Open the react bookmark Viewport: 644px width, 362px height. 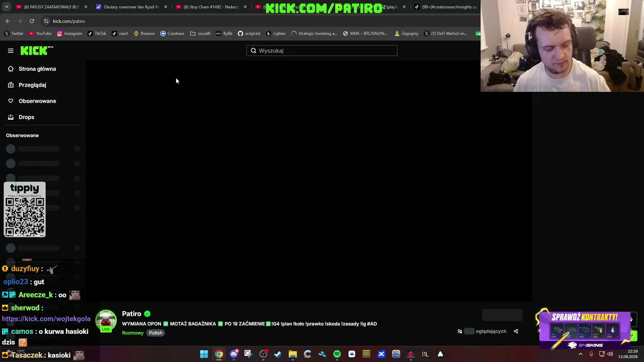(120, 34)
